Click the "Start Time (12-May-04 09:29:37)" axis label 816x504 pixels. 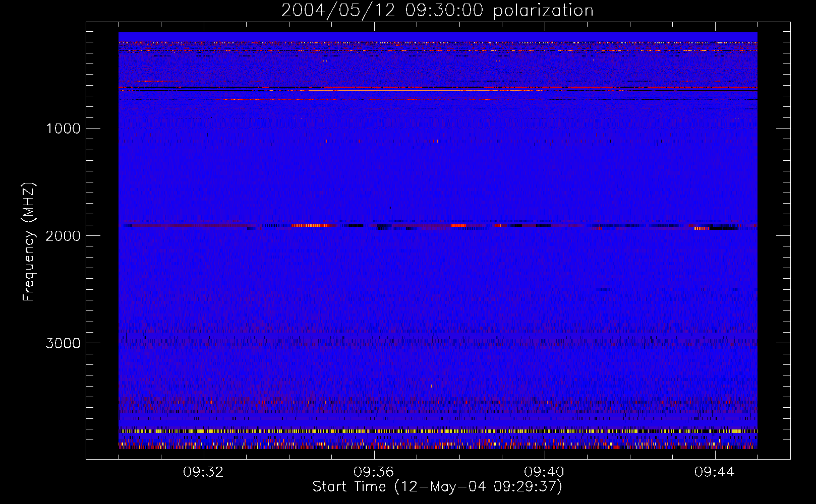pos(437,487)
